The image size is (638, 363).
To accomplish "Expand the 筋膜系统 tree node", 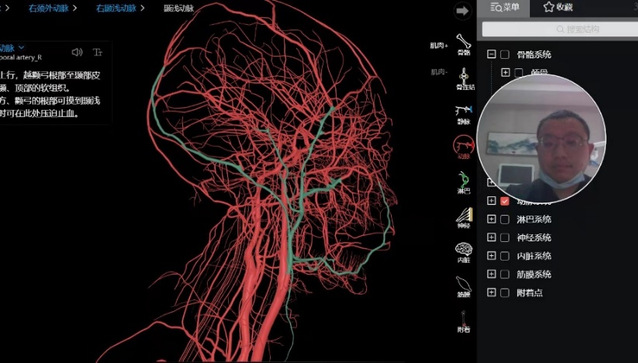I will tap(492, 274).
